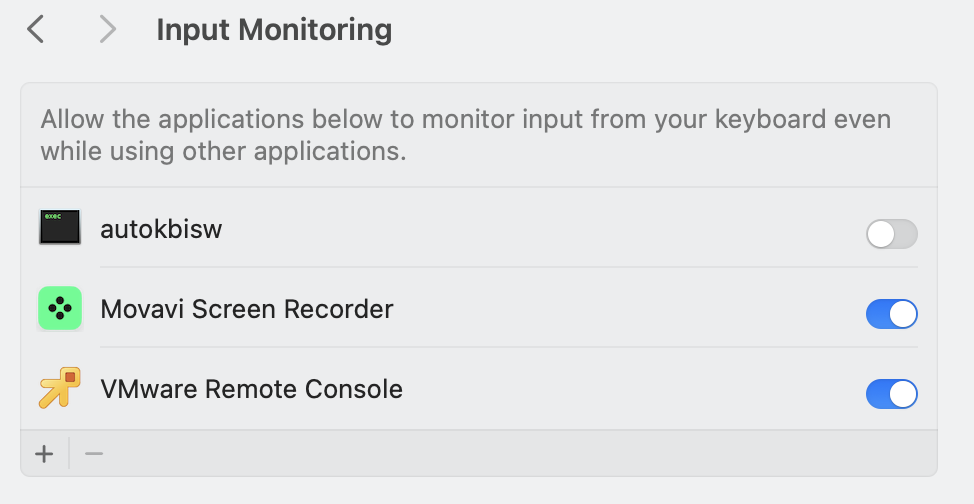
Task: Click the Input Monitoring page title
Action: [274, 30]
